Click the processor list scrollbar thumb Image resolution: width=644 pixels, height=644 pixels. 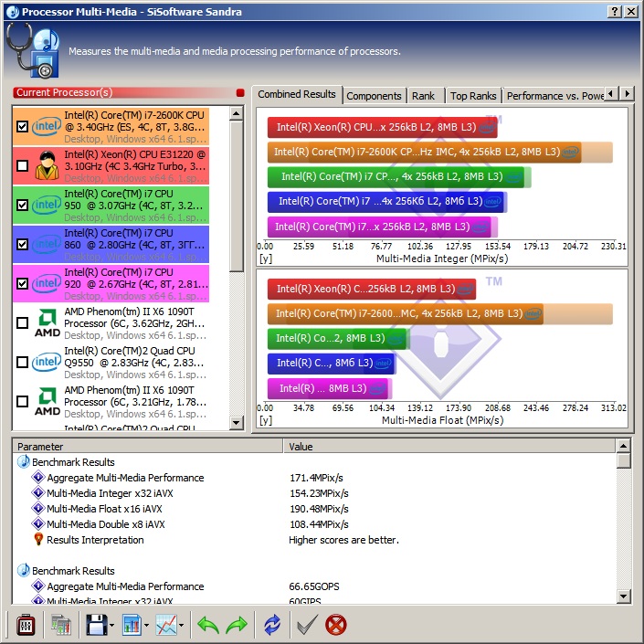[x=237, y=196]
